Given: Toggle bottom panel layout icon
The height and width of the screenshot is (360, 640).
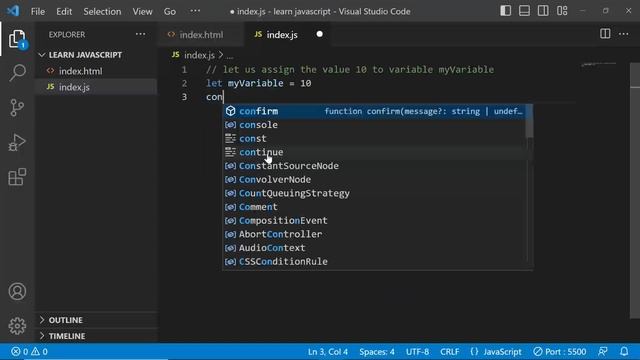Looking at the screenshot, I should (524, 11).
